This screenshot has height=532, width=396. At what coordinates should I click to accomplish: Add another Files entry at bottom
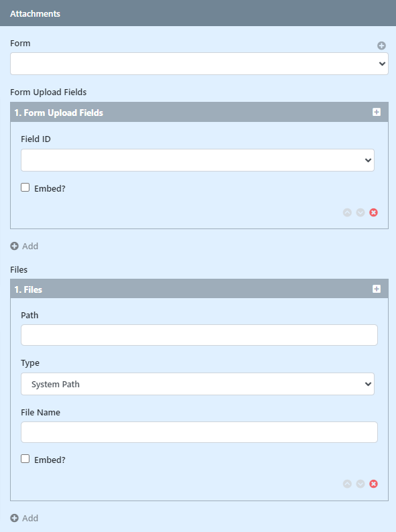click(x=24, y=518)
